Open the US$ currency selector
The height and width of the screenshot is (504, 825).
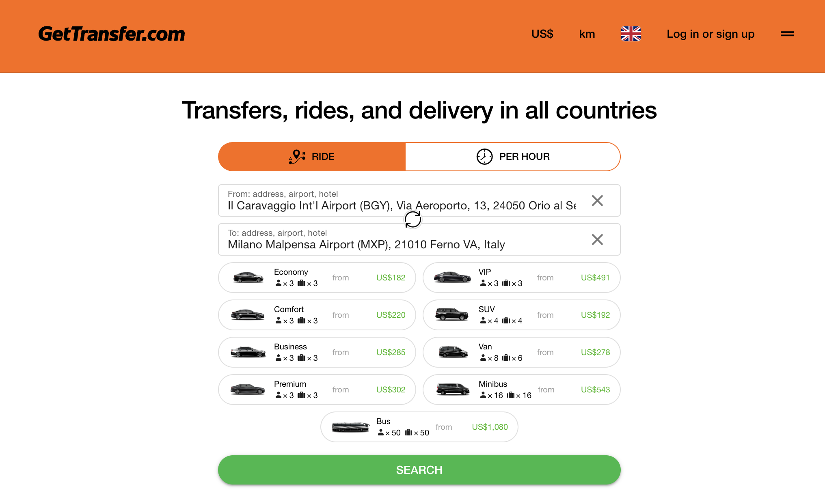point(542,34)
